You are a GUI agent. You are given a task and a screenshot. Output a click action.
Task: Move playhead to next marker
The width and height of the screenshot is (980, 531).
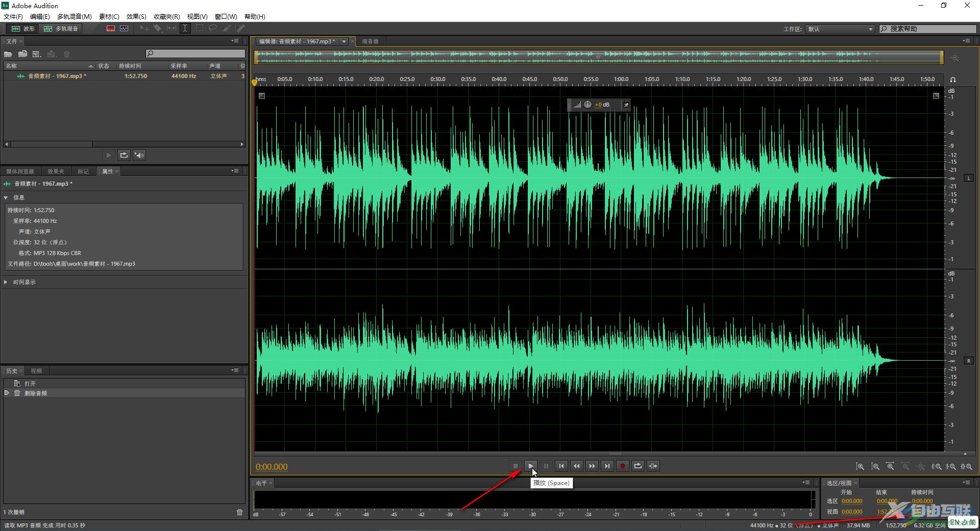[607, 466]
